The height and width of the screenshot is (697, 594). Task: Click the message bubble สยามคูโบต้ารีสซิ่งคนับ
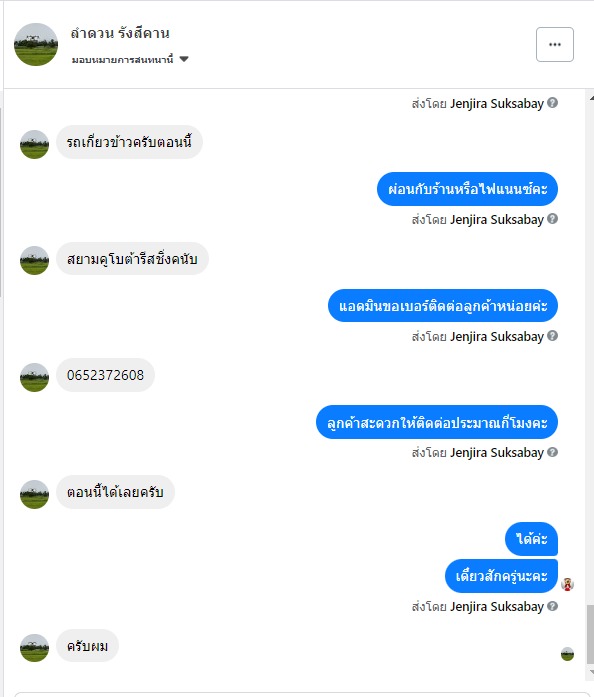click(132, 259)
